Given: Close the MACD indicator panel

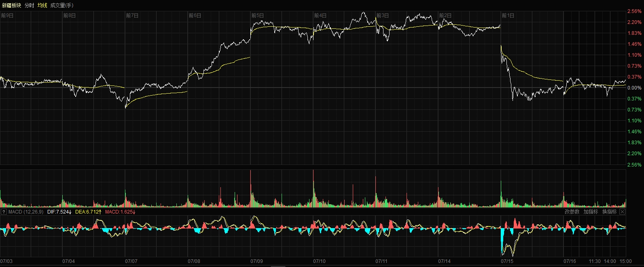Looking at the screenshot, I should (x=622, y=212).
